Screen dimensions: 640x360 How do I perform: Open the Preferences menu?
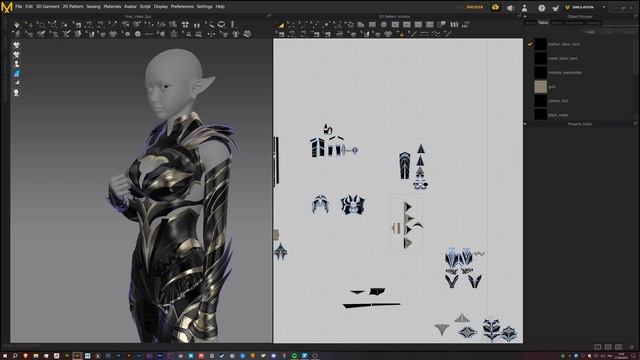pyautogui.click(x=182, y=7)
